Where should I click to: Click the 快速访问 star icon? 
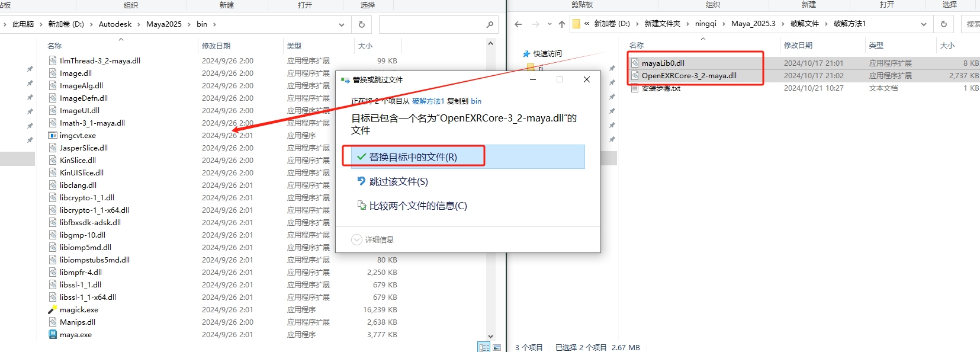click(x=526, y=53)
